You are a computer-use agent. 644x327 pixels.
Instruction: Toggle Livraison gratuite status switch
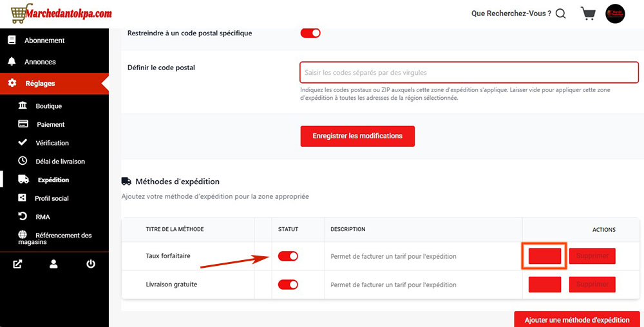[x=288, y=285]
